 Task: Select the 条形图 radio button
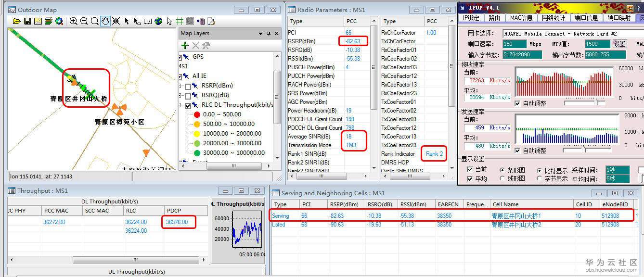(502, 170)
